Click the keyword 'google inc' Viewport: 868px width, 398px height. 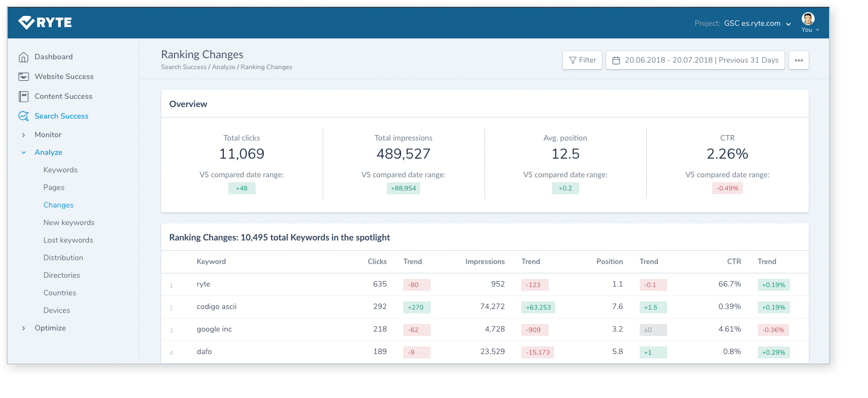215,329
